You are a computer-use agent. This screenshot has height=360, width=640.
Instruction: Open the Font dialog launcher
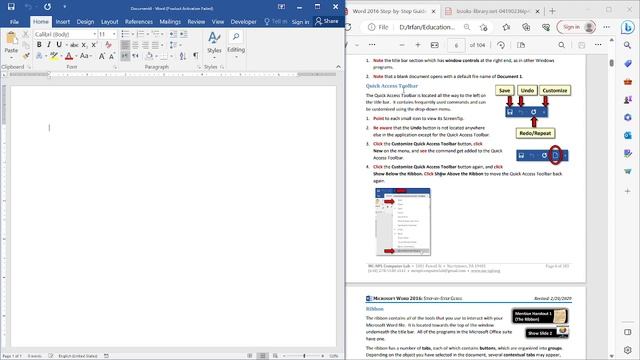[116, 67]
